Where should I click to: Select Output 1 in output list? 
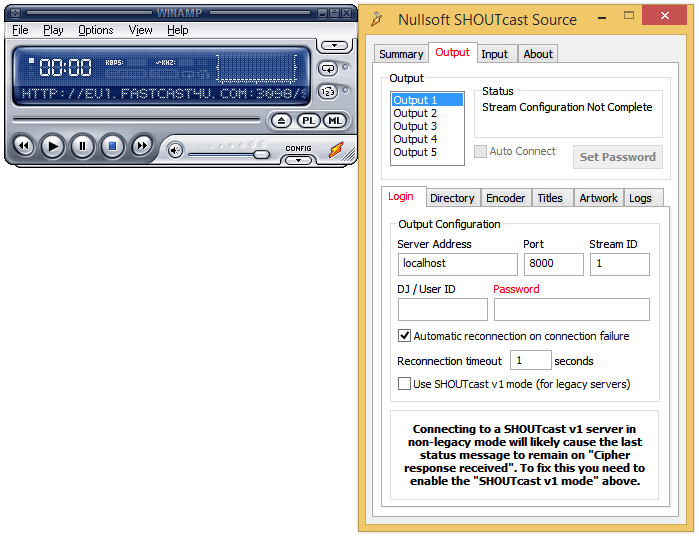427,100
